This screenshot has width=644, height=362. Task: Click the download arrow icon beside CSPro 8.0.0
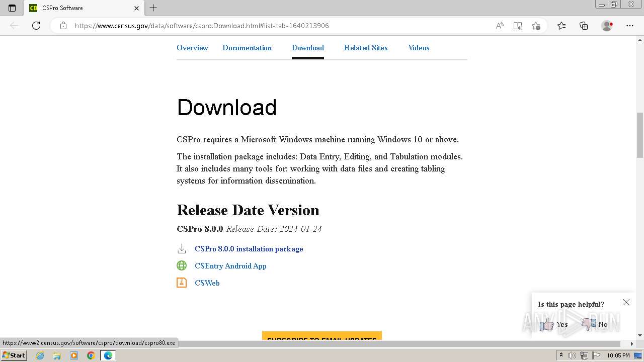click(182, 248)
